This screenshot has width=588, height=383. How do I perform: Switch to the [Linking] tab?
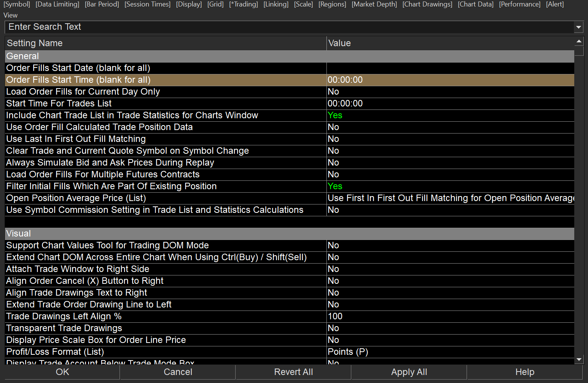[276, 4]
